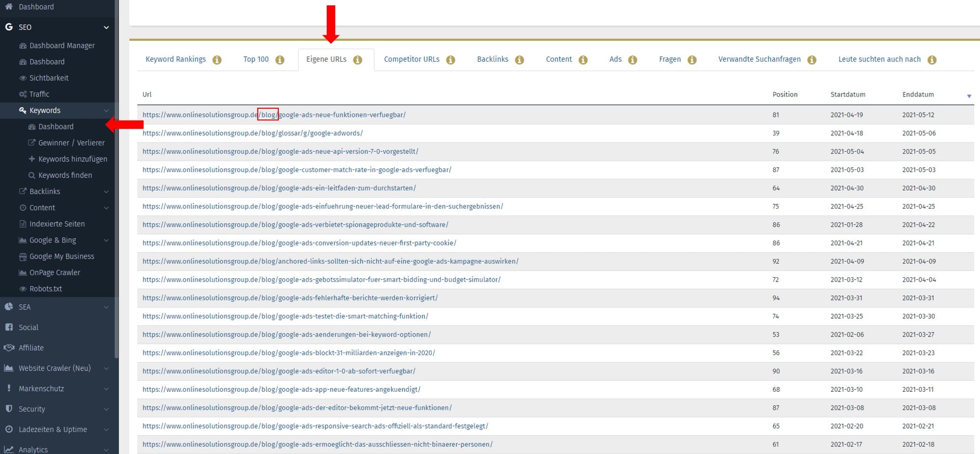Click the Google G icon beside SEO
980x454 pixels.
coord(9,27)
